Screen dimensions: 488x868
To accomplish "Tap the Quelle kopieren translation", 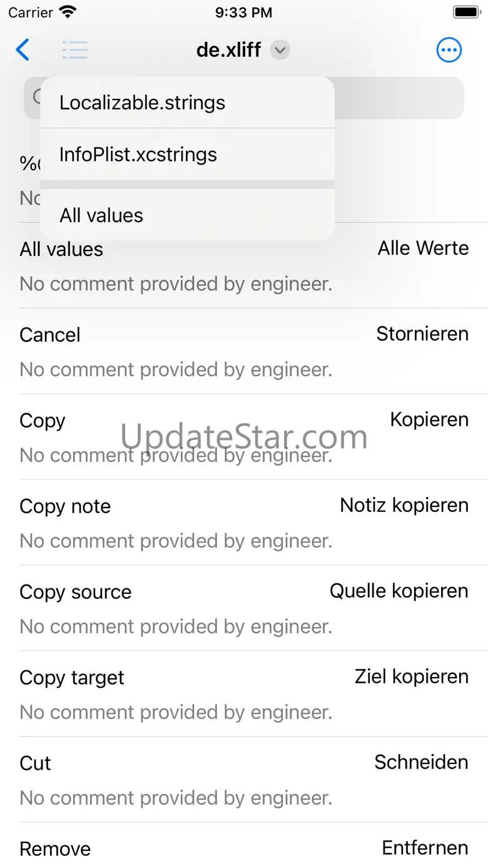I will (x=399, y=591).
